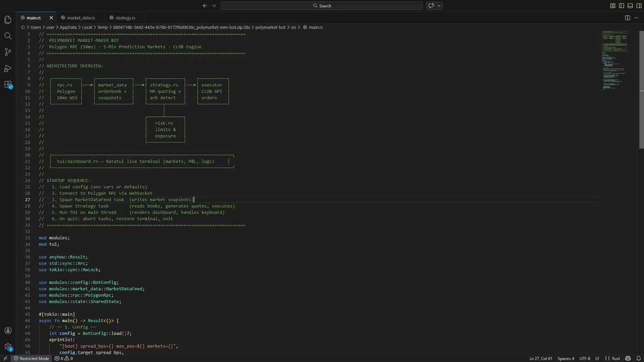The height and width of the screenshot is (362, 644).
Task: Open the notifications bell
Action: point(638,358)
